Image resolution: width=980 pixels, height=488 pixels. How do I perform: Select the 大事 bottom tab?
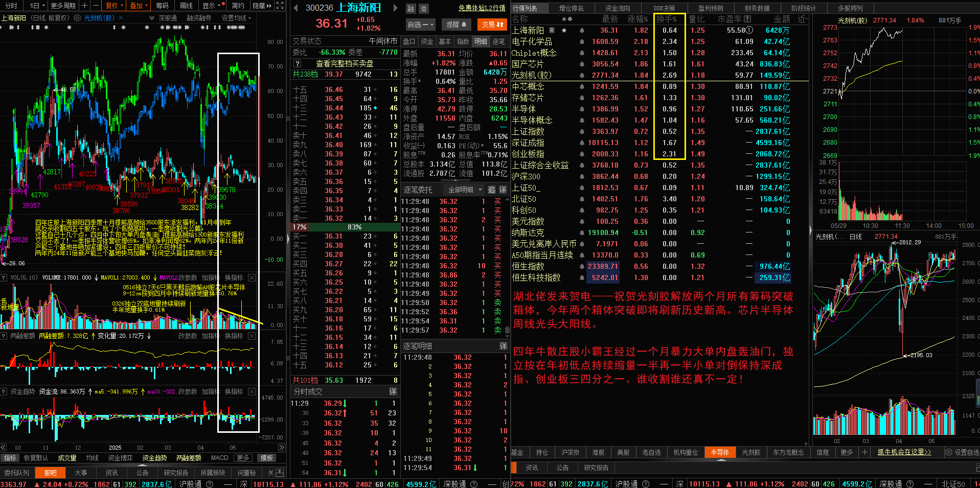pyautogui.click(x=81, y=473)
